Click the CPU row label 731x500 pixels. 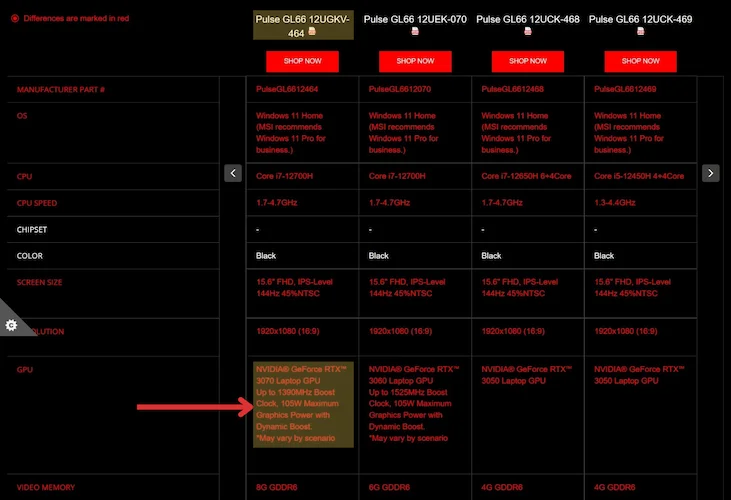(24, 177)
